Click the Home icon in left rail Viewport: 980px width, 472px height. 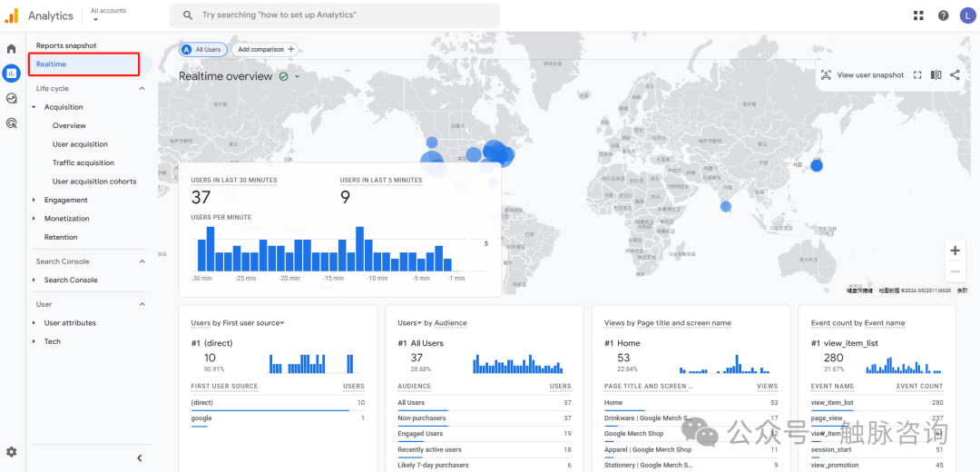(x=12, y=48)
